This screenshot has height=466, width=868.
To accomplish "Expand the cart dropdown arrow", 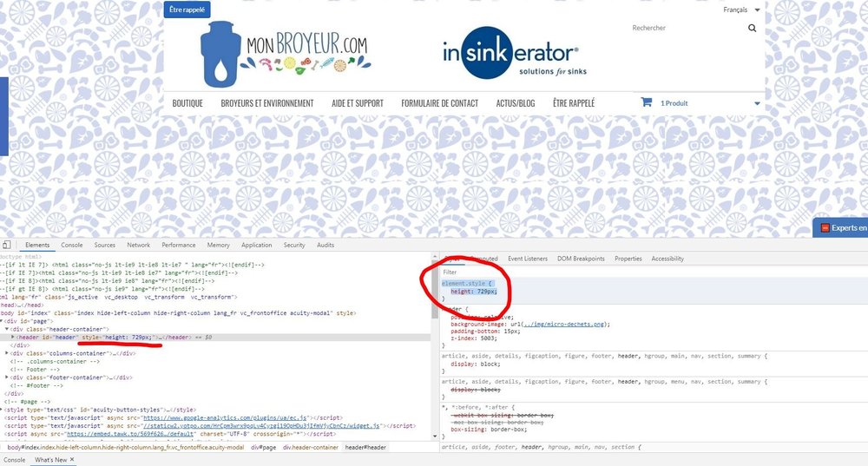I will point(757,103).
